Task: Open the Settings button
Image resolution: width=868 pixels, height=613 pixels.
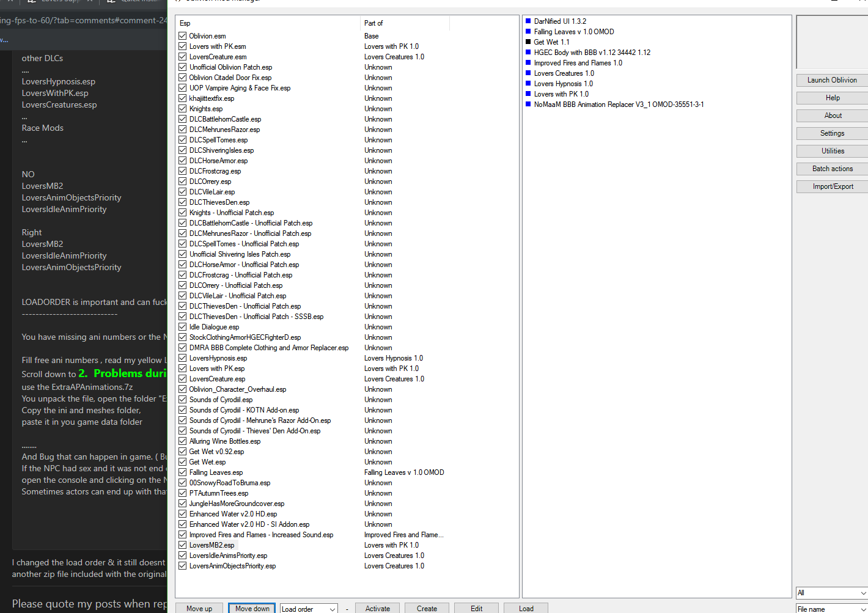Action: [x=832, y=133]
